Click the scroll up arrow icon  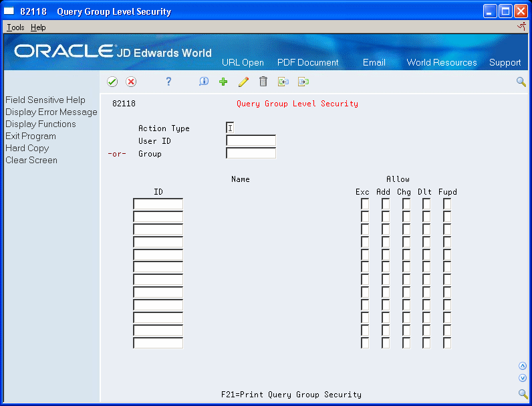click(x=523, y=366)
